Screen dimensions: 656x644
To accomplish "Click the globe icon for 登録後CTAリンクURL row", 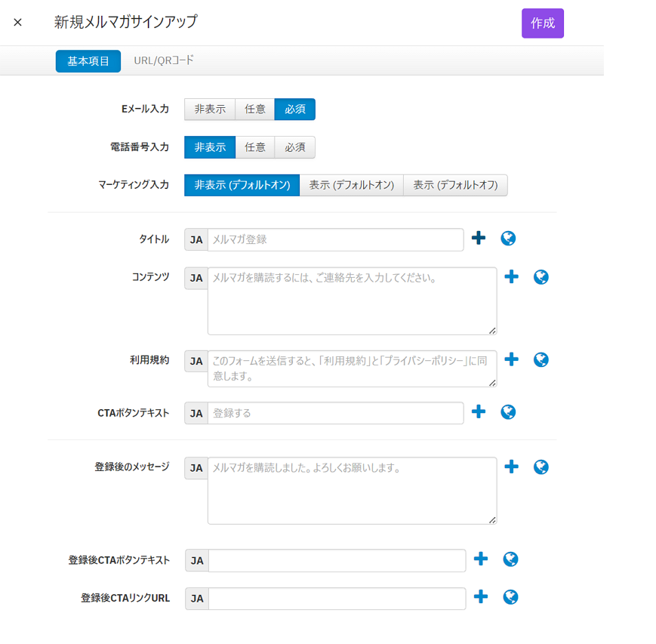I will [510, 597].
